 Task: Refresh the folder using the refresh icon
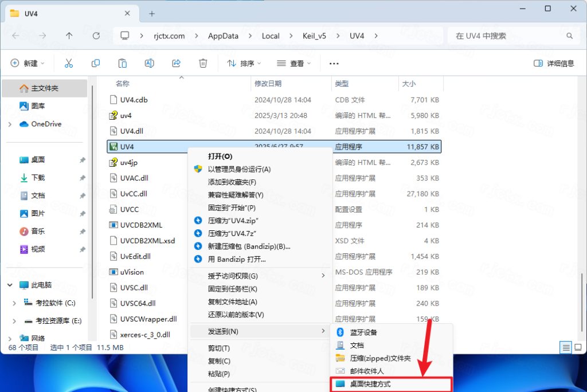pos(95,36)
